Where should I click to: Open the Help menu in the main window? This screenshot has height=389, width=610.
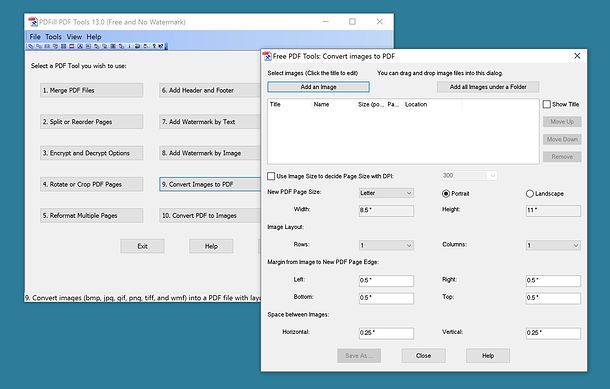pyautogui.click(x=94, y=37)
